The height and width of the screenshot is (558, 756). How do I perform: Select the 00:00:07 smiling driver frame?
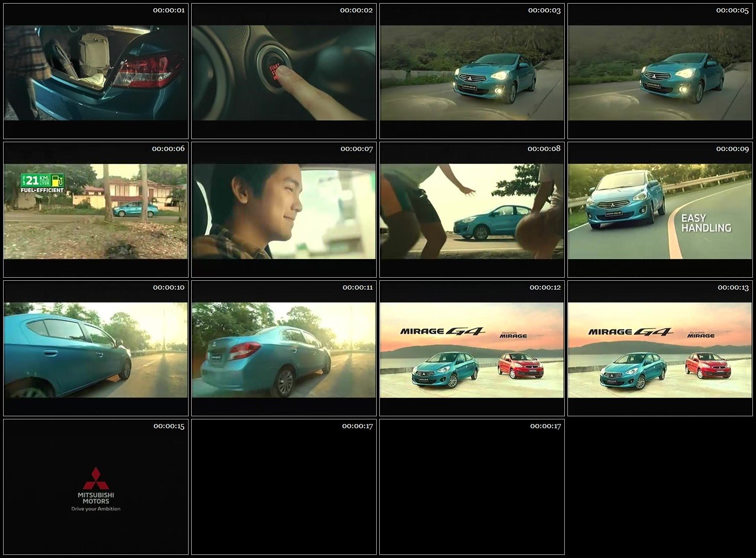click(x=284, y=209)
